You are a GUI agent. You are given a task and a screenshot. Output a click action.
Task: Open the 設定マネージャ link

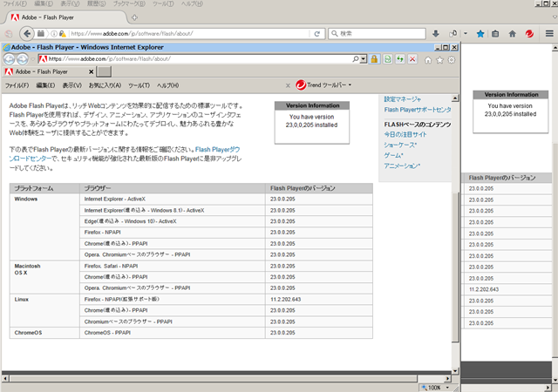(402, 99)
